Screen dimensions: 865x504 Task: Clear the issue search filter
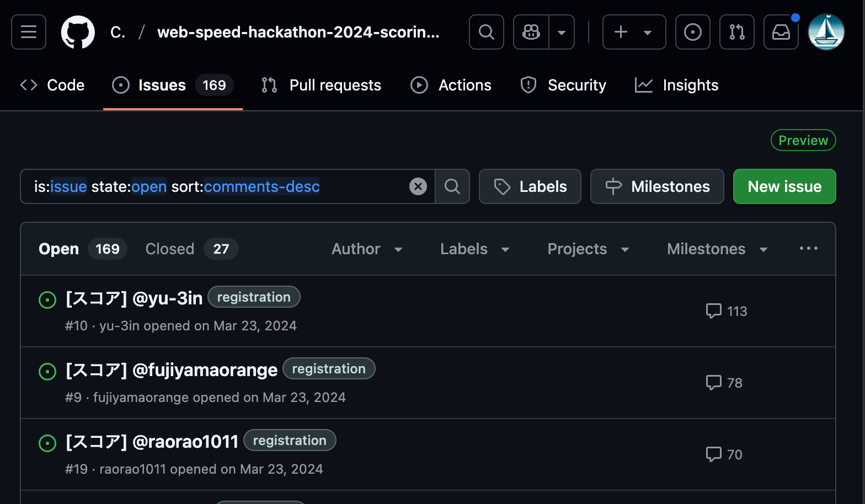click(418, 186)
